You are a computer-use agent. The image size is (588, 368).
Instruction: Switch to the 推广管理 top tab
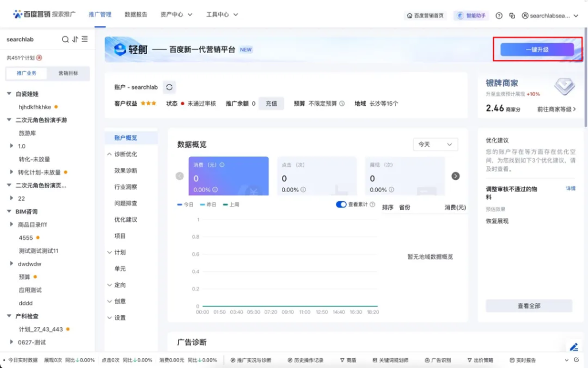[x=100, y=14]
